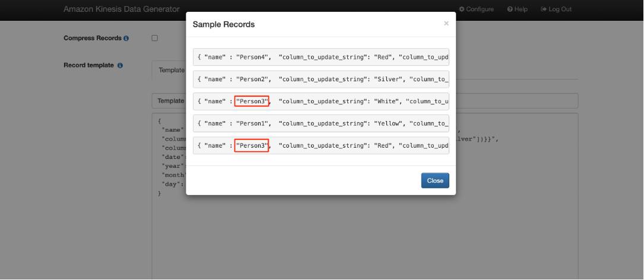Screen dimensions: 644x280
Task: Click the Template name input field
Action: tap(364, 101)
